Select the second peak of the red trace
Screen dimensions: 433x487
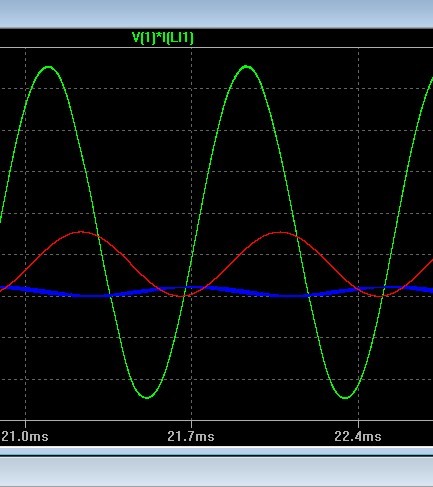click(280, 232)
